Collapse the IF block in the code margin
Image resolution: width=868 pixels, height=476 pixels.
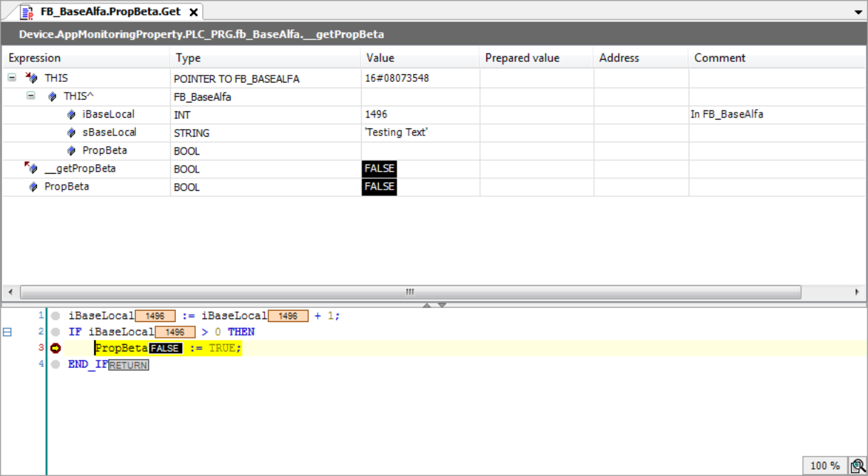[6, 331]
